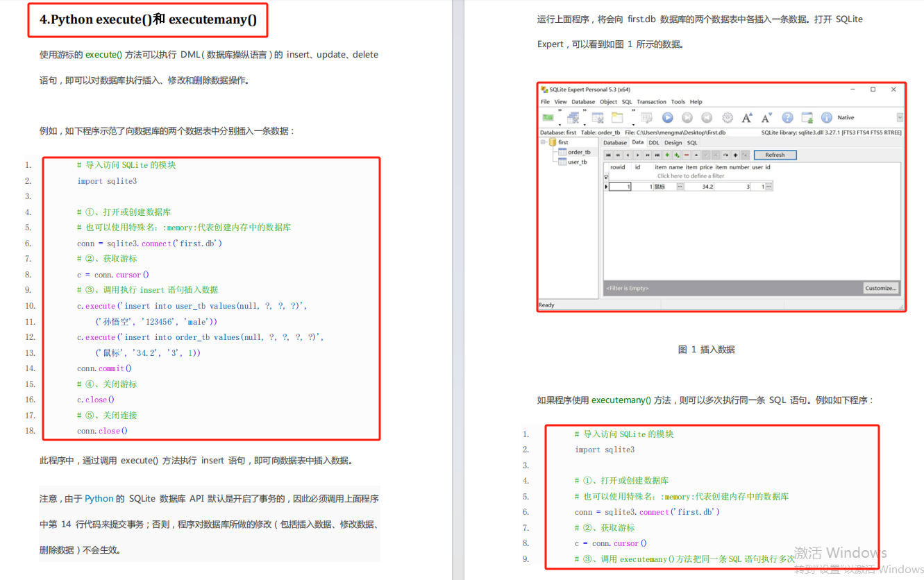Open the Native library dropdown
Image resolution: width=924 pixels, height=580 pixels.
pyautogui.click(x=899, y=117)
